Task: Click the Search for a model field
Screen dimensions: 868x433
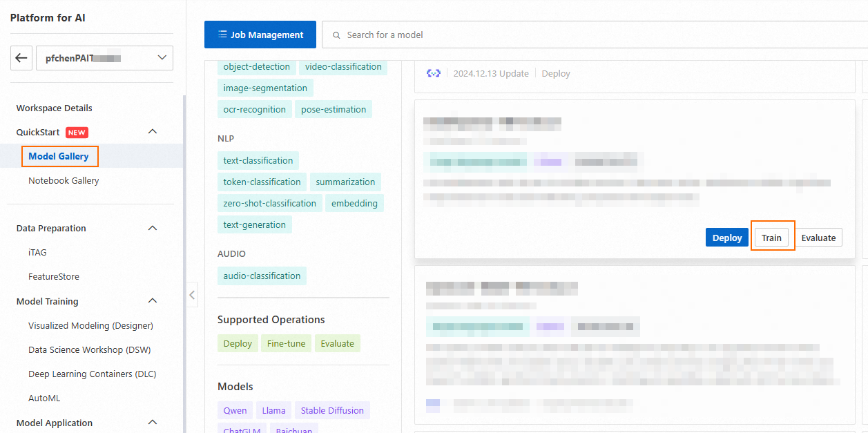Action: click(x=595, y=35)
